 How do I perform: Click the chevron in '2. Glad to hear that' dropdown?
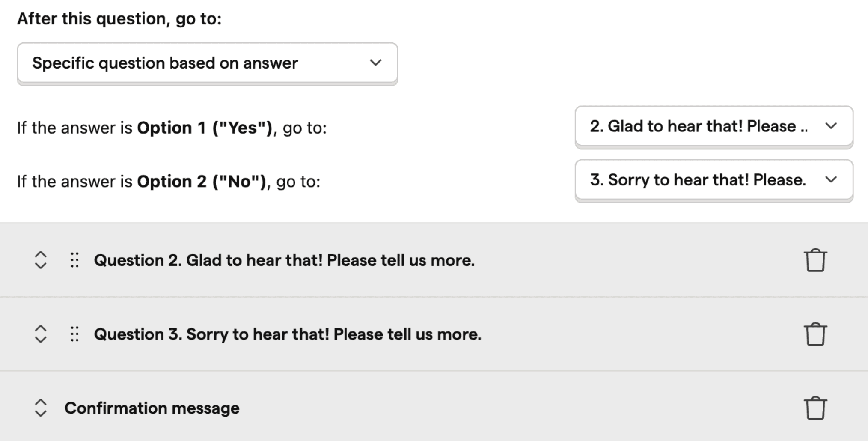[x=831, y=126]
